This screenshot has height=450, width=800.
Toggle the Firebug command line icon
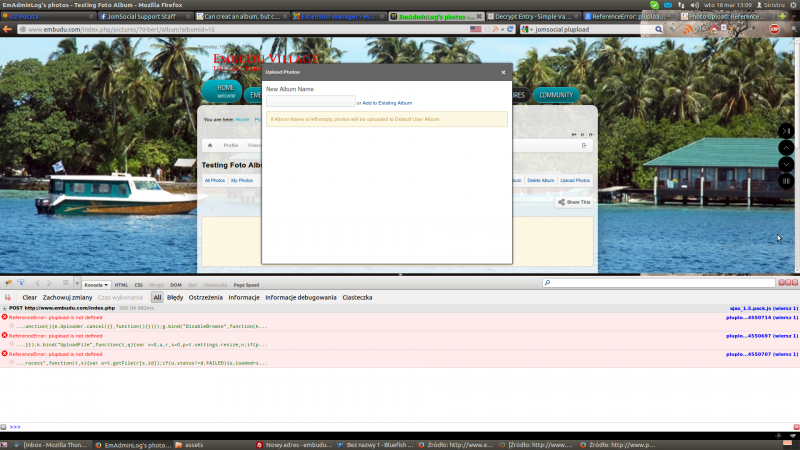(x=65, y=283)
